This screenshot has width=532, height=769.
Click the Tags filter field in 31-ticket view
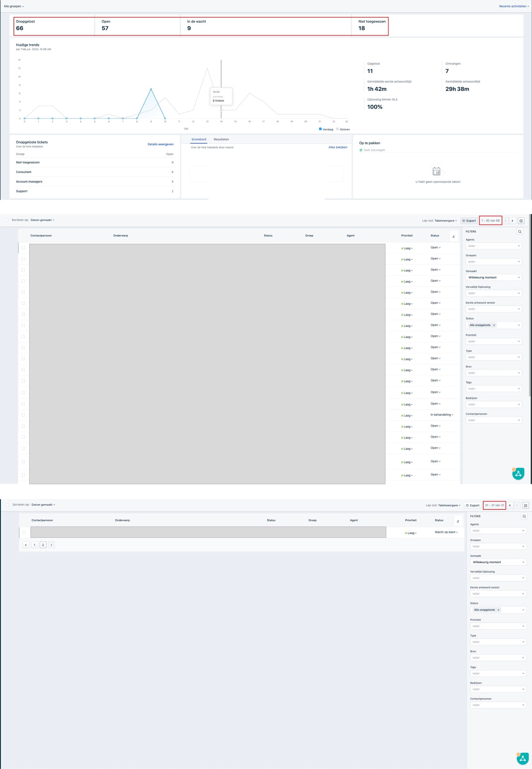coord(498,673)
